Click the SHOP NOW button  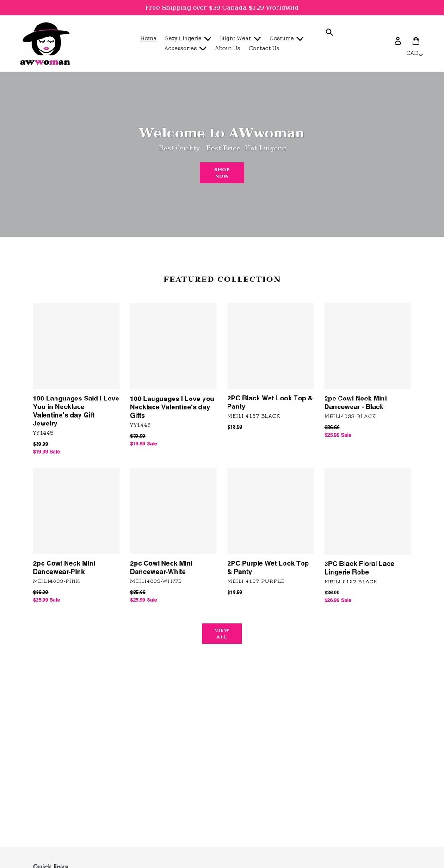click(x=222, y=172)
